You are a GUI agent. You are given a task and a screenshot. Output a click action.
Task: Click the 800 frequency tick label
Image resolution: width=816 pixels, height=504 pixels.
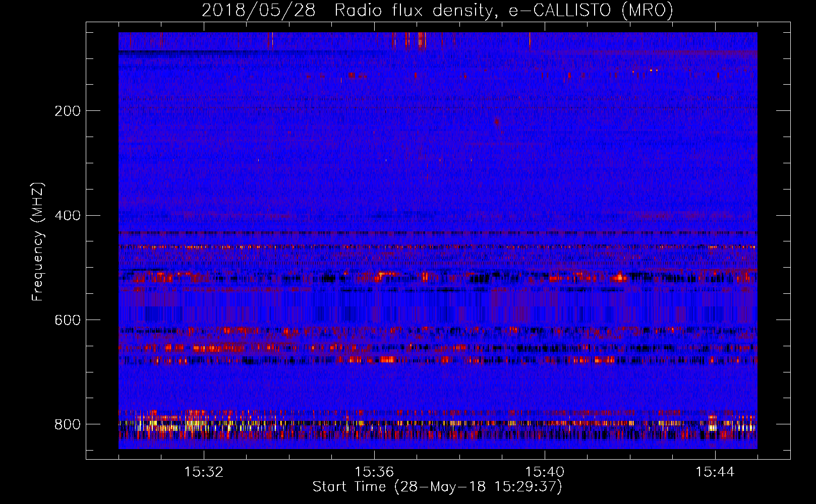pos(68,424)
